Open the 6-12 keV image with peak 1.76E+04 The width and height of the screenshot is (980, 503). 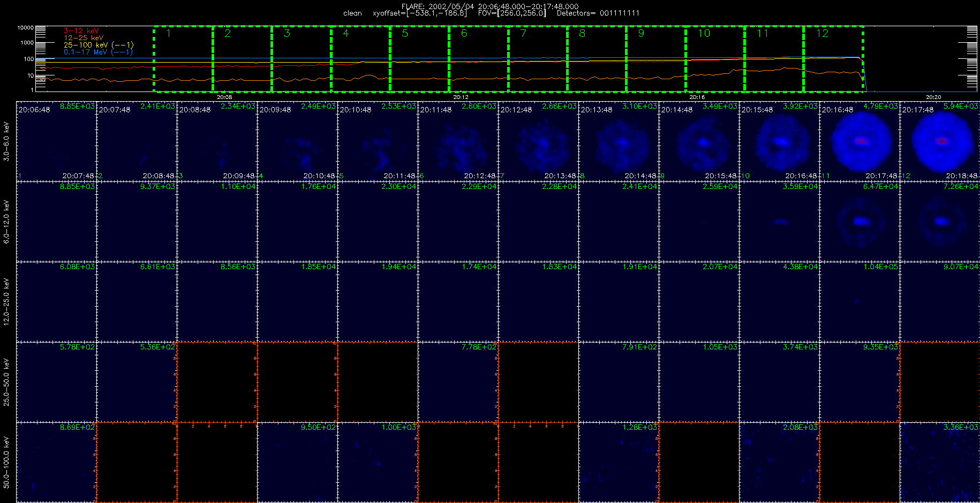click(x=298, y=222)
